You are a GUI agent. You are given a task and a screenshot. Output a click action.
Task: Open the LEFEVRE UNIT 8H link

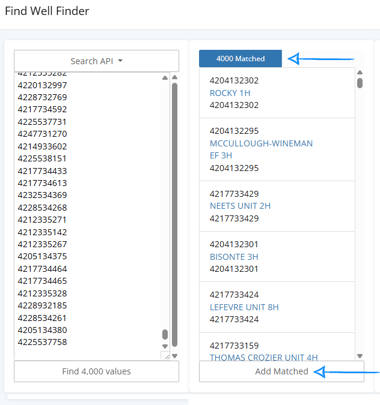click(244, 307)
